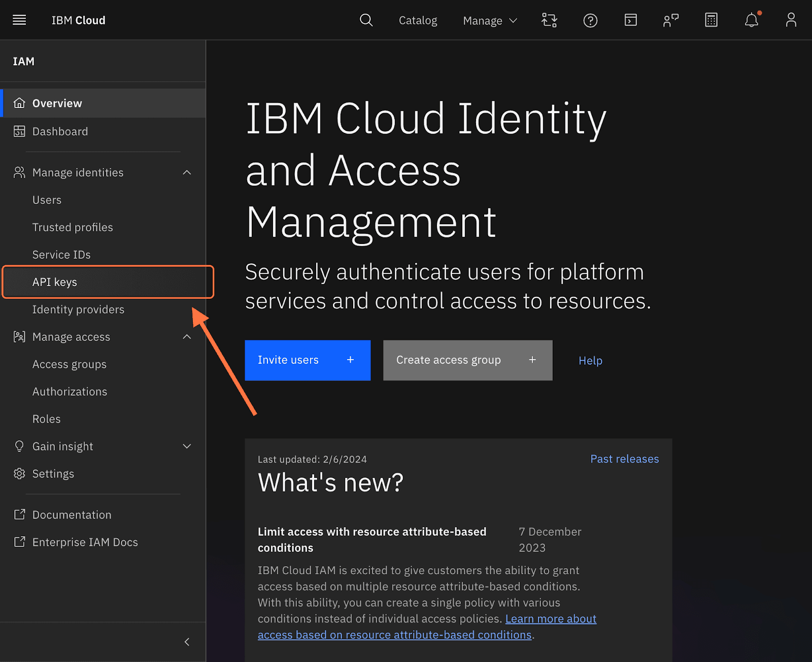This screenshot has height=662, width=812.
Task: Open the cost estimator calculator icon
Action: click(x=711, y=20)
